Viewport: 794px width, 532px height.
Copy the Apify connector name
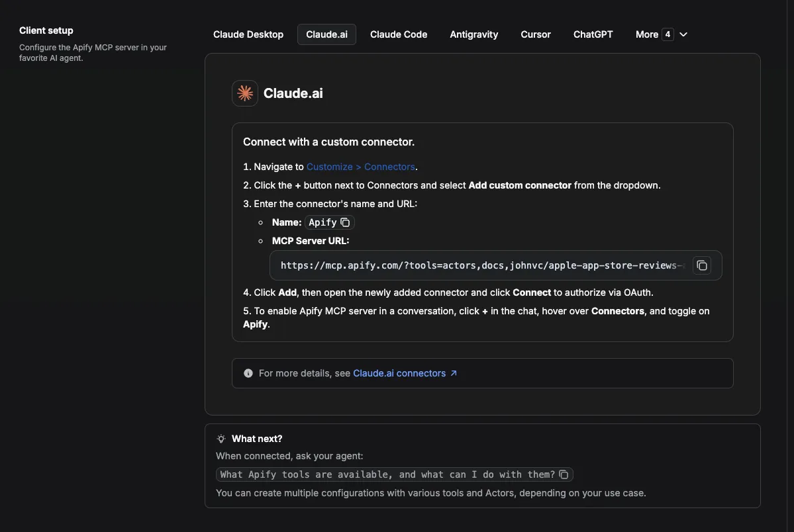pos(345,222)
